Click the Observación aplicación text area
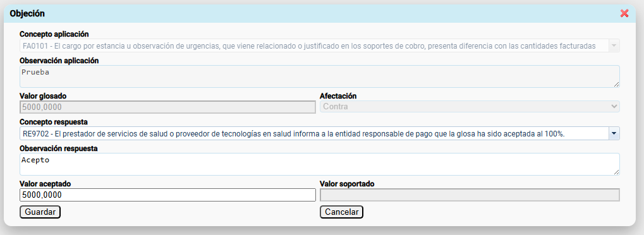644x235 pixels. pyautogui.click(x=320, y=76)
